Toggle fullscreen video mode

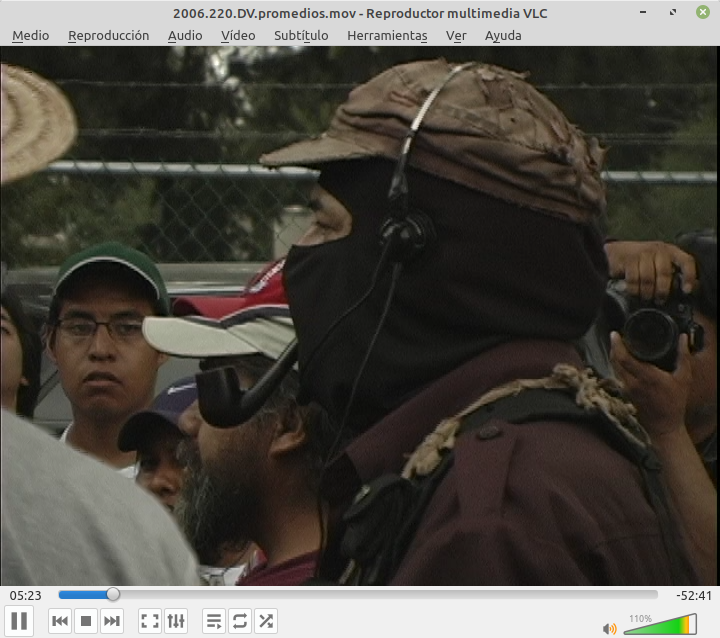[150, 621]
